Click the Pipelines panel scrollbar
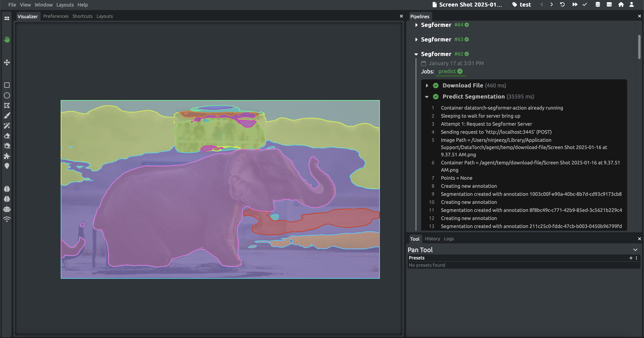This screenshot has height=338, width=644. pyautogui.click(x=639, y=47)
